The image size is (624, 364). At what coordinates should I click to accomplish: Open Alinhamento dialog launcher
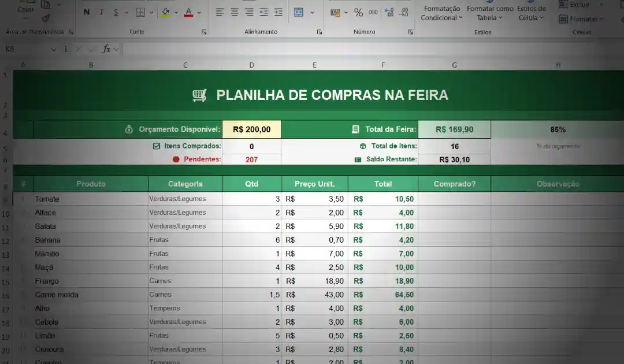coord(319,32)
